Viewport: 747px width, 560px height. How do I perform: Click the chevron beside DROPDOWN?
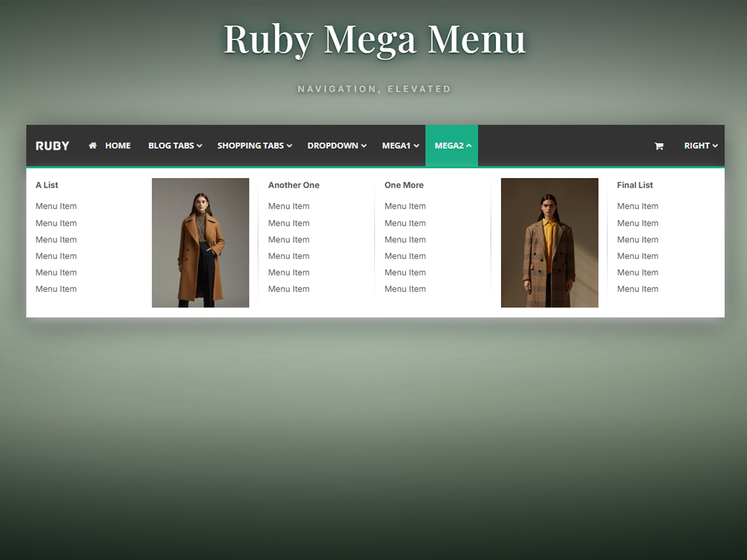click(364, 146)
